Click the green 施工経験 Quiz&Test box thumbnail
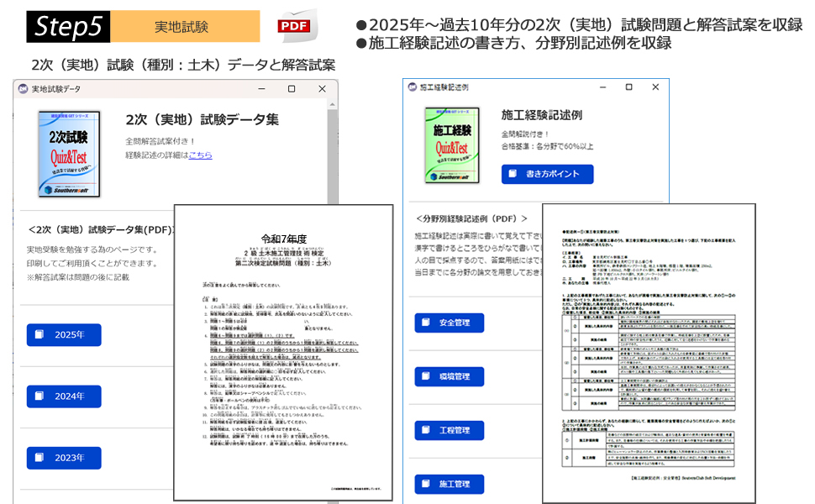Image resolution: width=815 pixels, height=504 pixels. pyautogui.click(x=452, y=145)
